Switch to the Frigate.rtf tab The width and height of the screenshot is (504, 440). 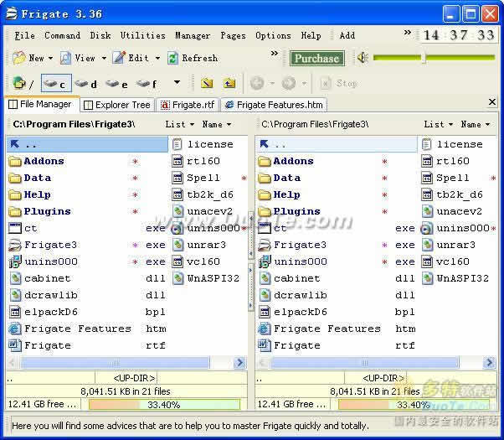188,105
